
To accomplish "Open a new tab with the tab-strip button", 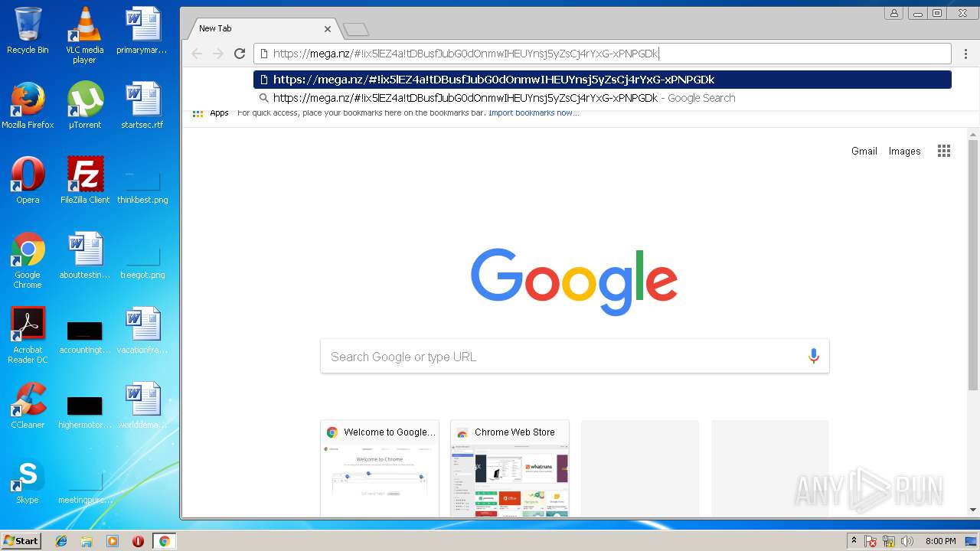I will tap(356, 30).
